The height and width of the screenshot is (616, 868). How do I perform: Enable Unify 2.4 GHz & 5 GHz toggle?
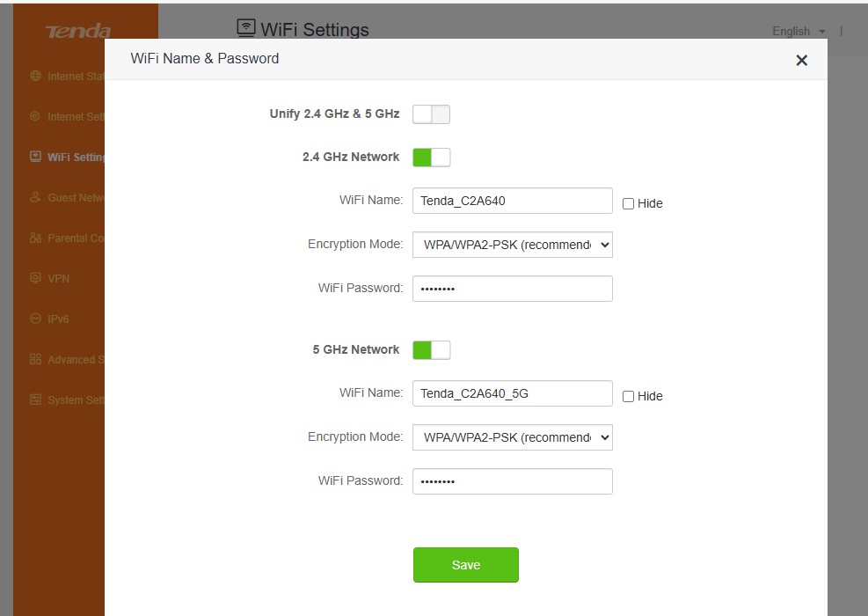click(x=431, y=114)
